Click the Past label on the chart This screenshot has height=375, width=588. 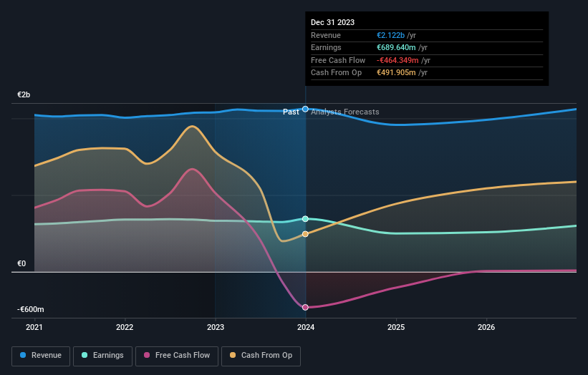291,112
